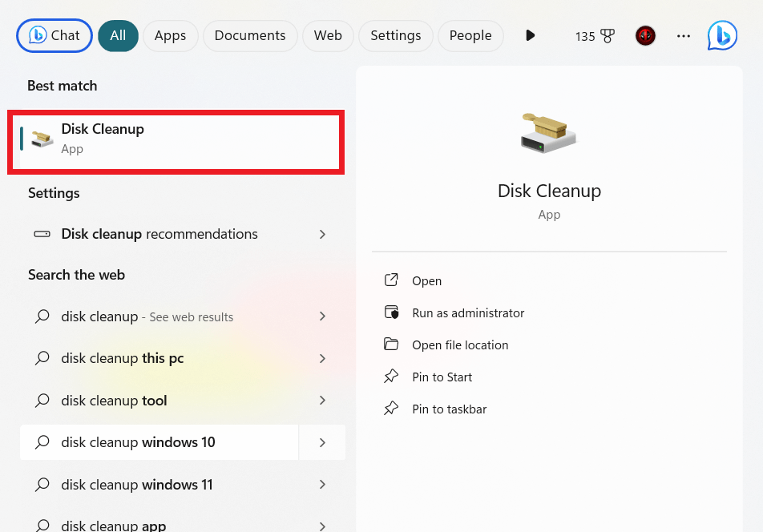Open the user profile avatar
This screenshot has width=763, height=532.
click(645, 35)
